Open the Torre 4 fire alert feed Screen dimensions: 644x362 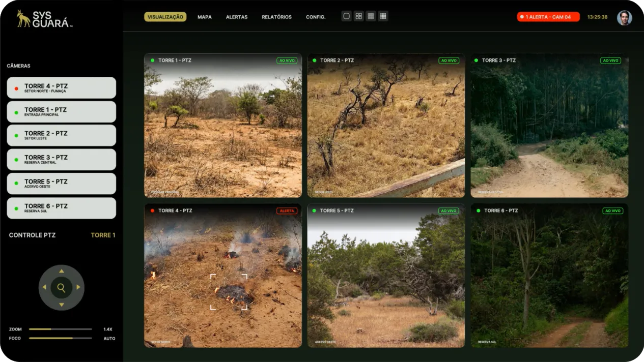223,276
